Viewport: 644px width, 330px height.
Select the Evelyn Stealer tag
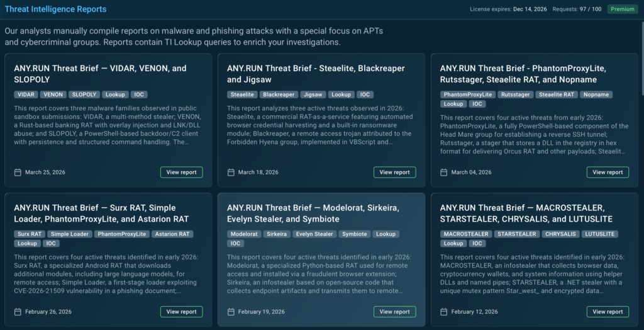point(314,234)
